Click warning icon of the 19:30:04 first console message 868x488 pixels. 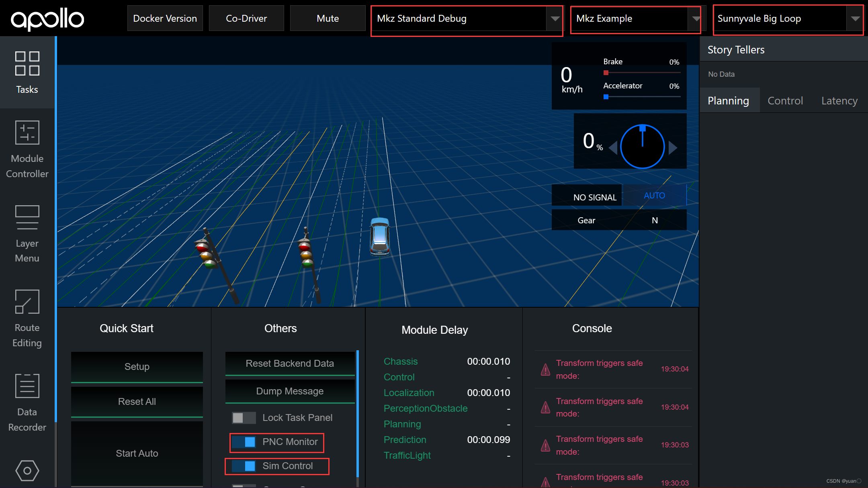tap(545, 370)
